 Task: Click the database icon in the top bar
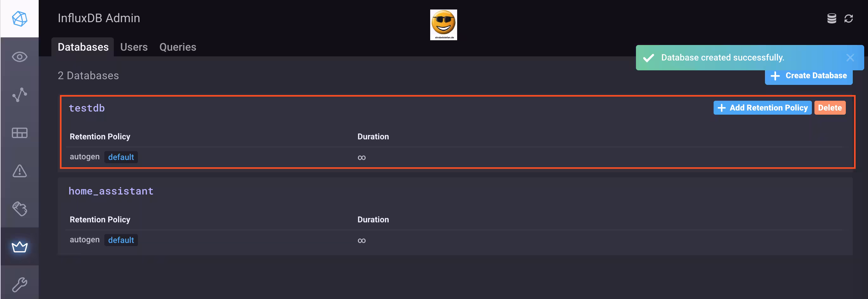[831, 18]
